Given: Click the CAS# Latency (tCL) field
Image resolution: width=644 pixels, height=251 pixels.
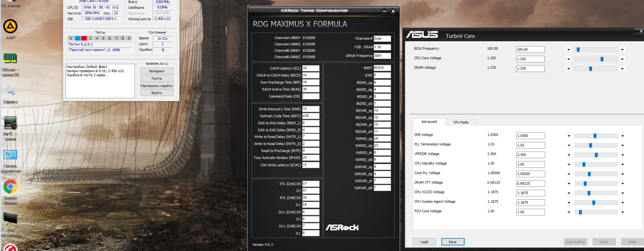Looking at the screenshot, I should tap(311, 68).
